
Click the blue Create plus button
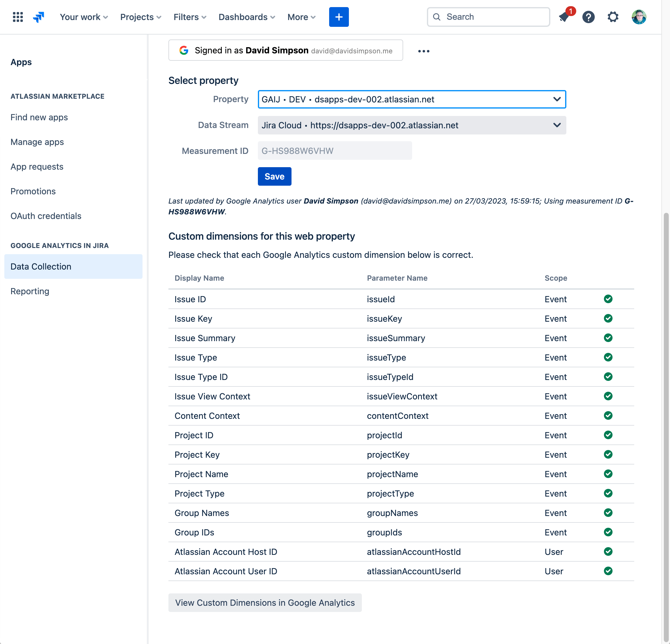click(338, 17)
